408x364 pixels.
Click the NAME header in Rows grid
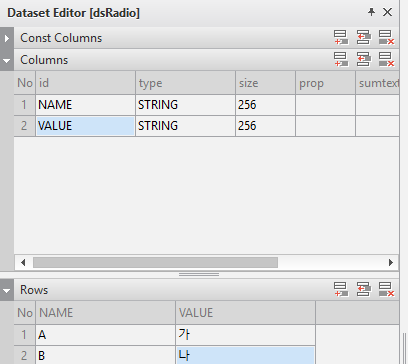(x=105, y=313)
